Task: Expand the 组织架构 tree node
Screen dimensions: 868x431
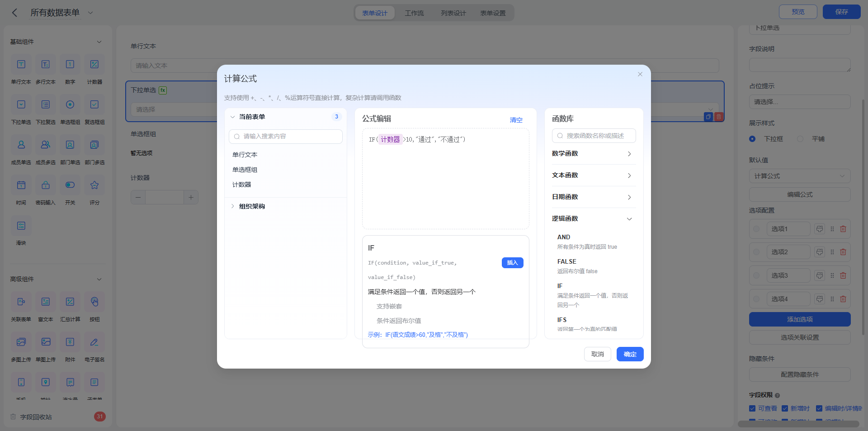Action: pyautogui.click(x=233, y=206)
